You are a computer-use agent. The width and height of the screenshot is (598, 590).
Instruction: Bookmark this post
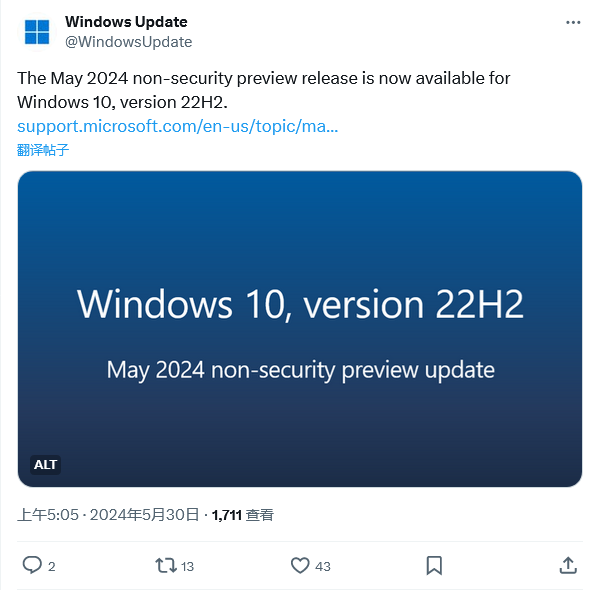(434, 565)
